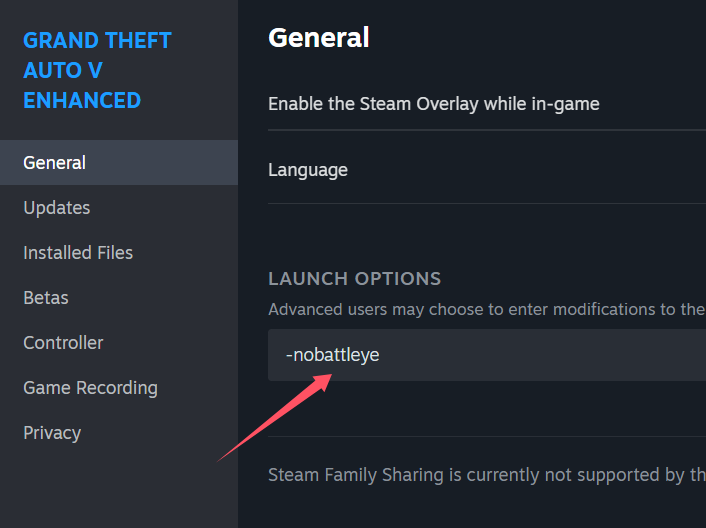Click blank sidebar area below Privacy
Screen dimensions: 706x528
point(119,492)
